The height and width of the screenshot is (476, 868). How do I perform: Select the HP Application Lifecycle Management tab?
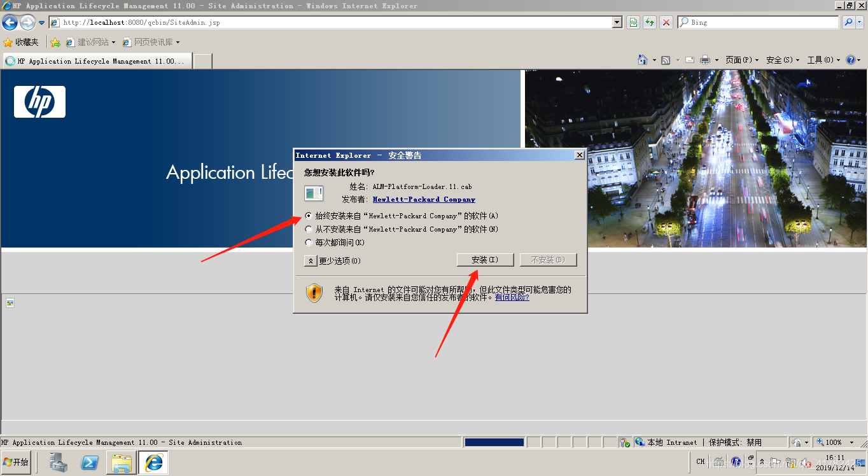click(97, 61)
